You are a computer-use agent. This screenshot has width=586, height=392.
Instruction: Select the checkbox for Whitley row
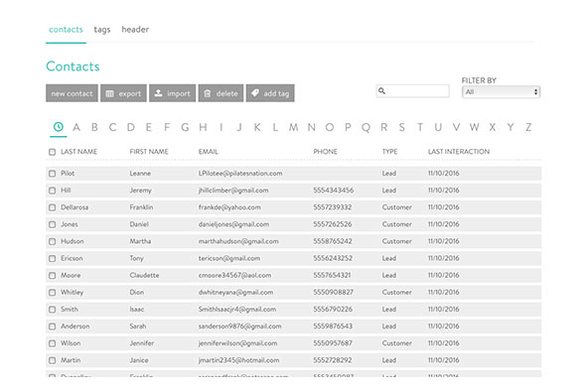52,293
